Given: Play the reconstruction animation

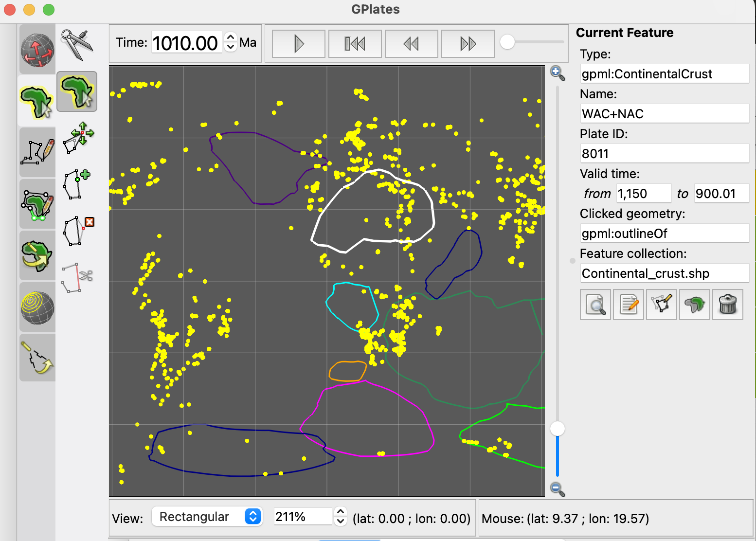Looking at the screenshot, I should click(x=299, y=44).
